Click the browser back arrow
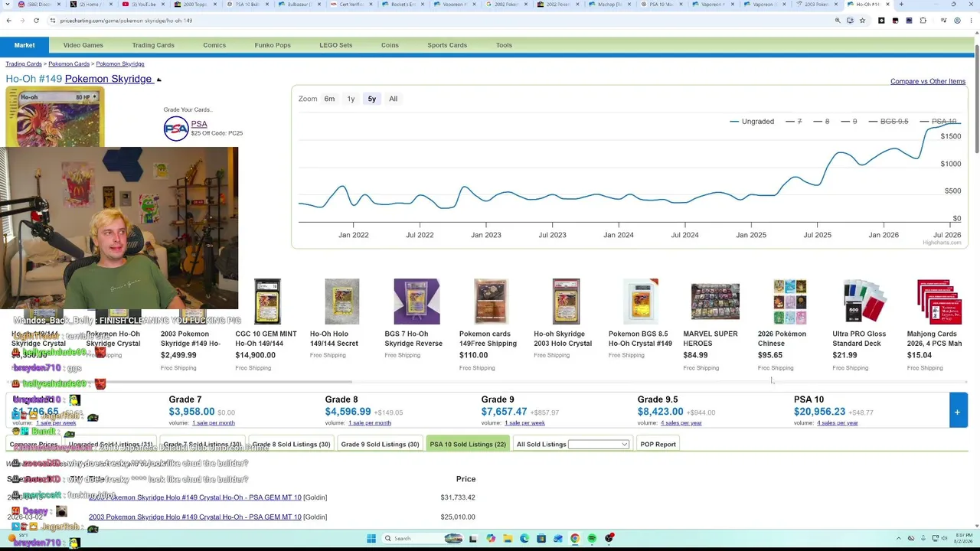Viewport: 980px width, 551px height. (8, 21)
